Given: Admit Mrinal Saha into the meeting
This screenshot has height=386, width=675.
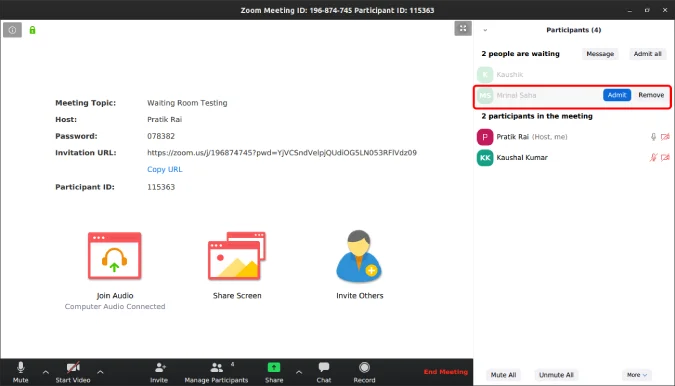Looking at the screenshot, I should 617,95.
